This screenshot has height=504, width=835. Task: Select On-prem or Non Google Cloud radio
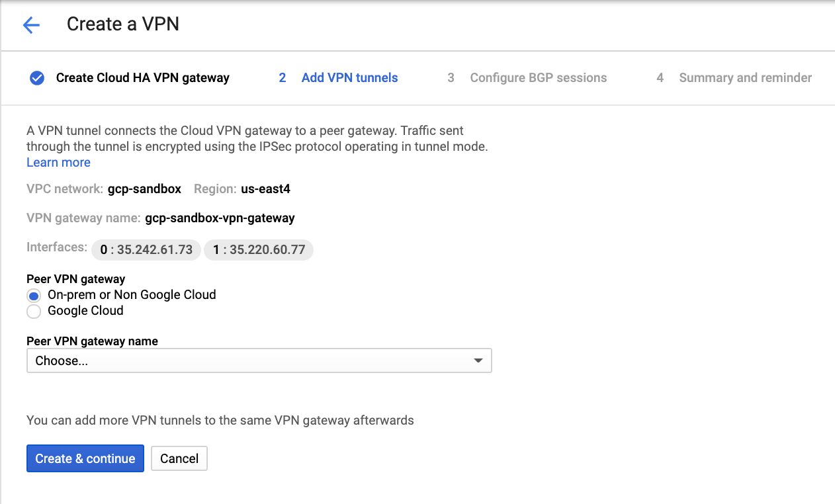[34, 296]
